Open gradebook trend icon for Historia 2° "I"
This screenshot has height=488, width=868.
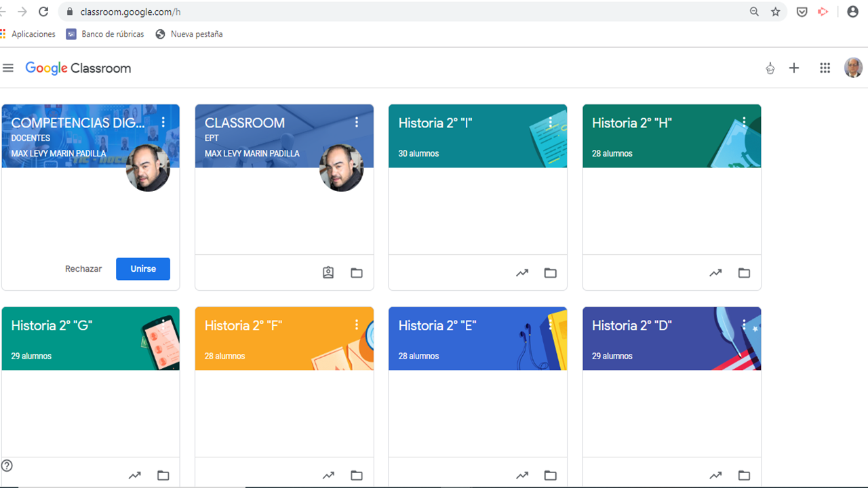(x=522, y=273)
